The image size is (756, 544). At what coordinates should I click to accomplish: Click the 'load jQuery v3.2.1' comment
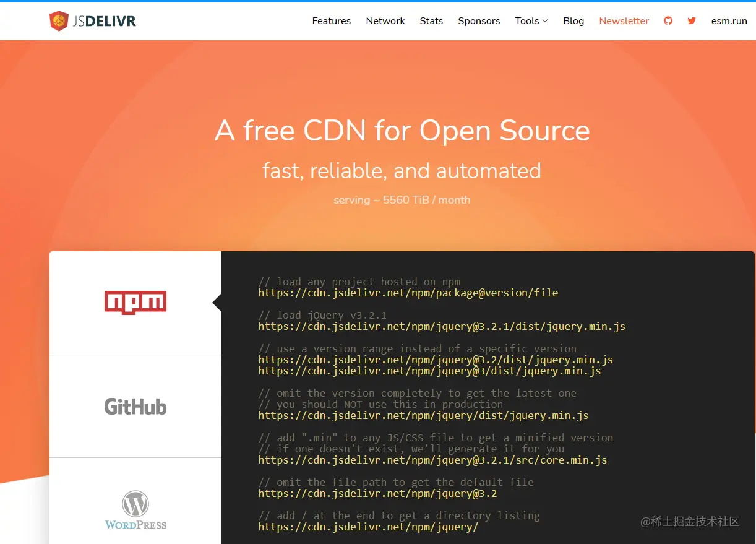(x=323, y=315)
